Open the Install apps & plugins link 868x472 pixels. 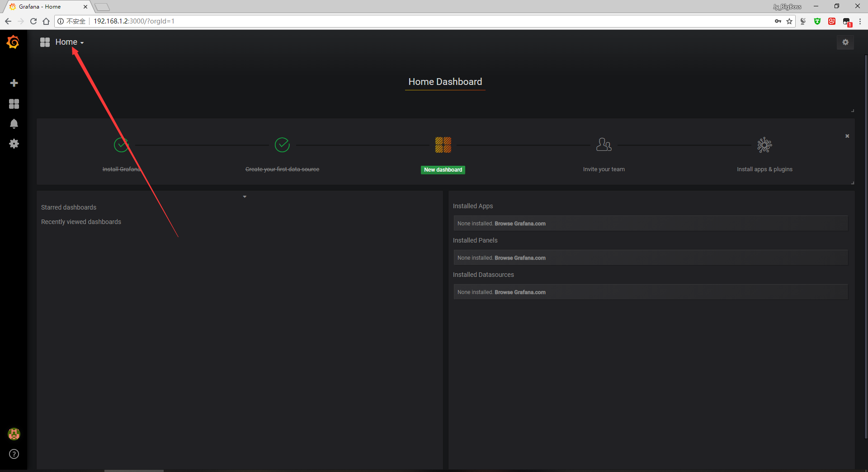(x=764, y=169)
